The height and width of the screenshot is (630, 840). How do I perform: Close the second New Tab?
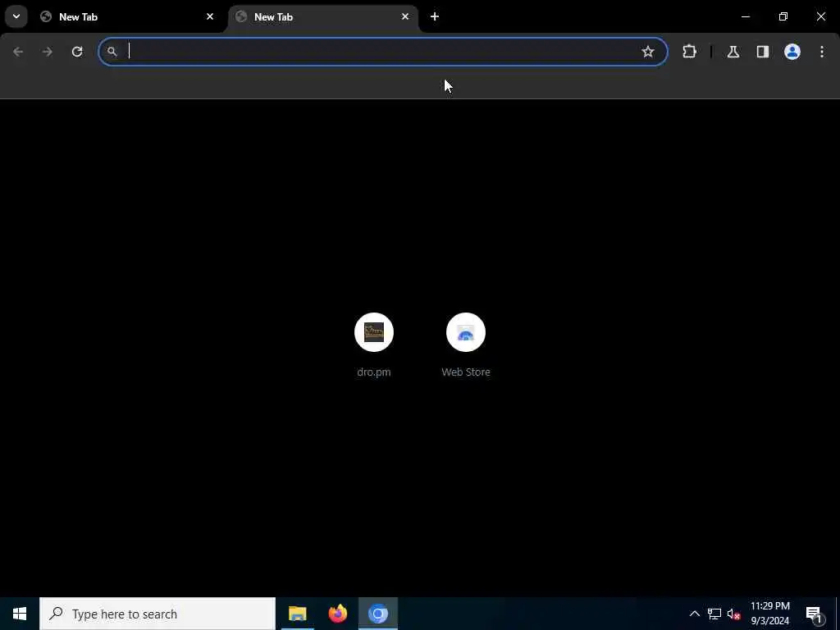coord(405,16)
